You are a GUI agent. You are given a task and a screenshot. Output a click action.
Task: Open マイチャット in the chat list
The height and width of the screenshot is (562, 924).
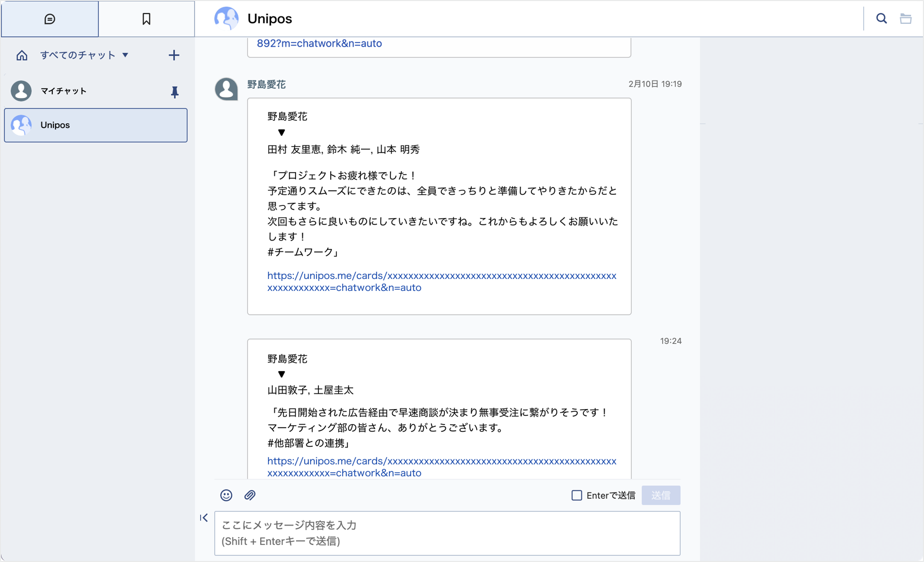pos(96,91)
